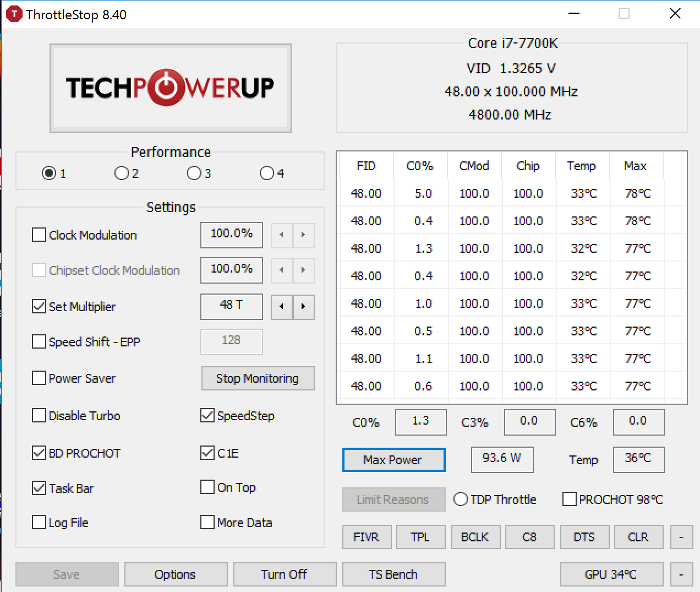Enable the Log File checkbox
This screenshot has width=700, height=592.
coord(39,523)
